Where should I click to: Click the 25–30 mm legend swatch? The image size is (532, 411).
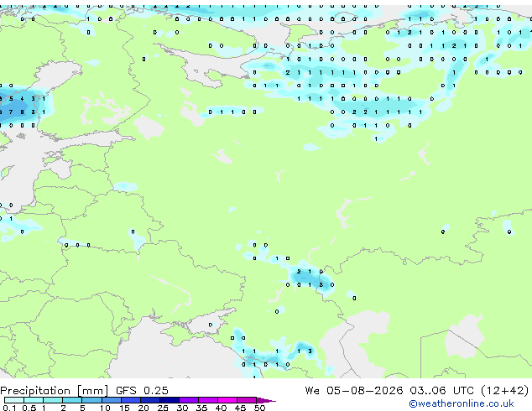click(x=169, y=400)
